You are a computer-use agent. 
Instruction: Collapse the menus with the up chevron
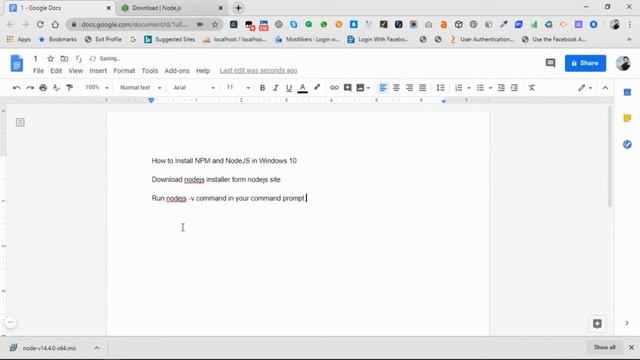tap(605, 88)
